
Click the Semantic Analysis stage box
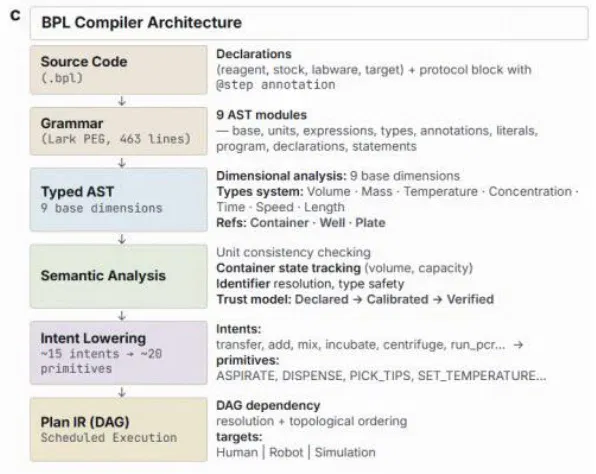pos(119,276)
